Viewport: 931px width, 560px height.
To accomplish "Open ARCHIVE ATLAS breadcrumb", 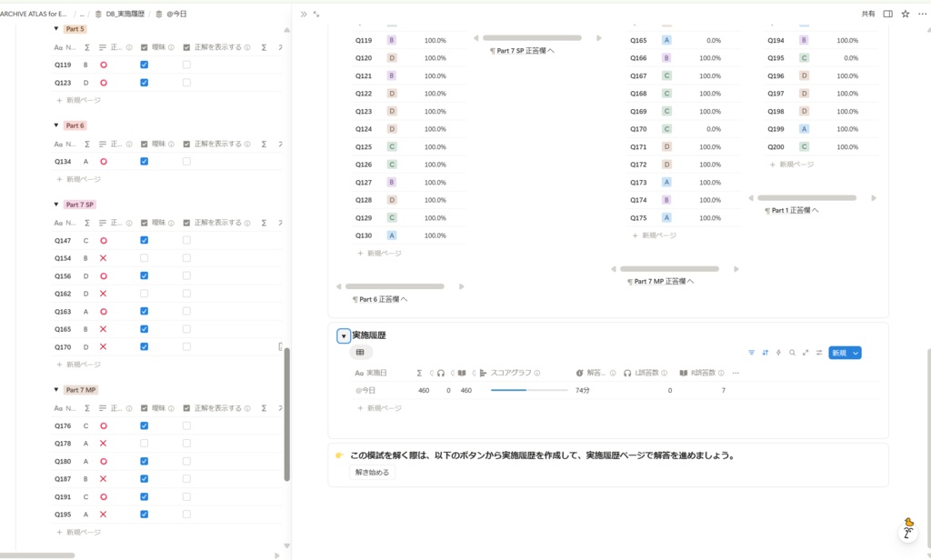I will [x=34, y=14].
